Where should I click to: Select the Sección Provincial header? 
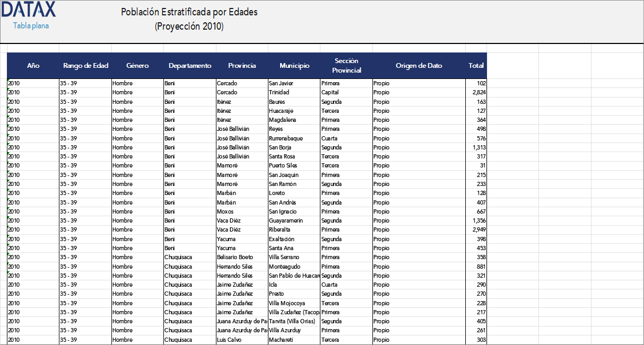(x=346, y=66)
